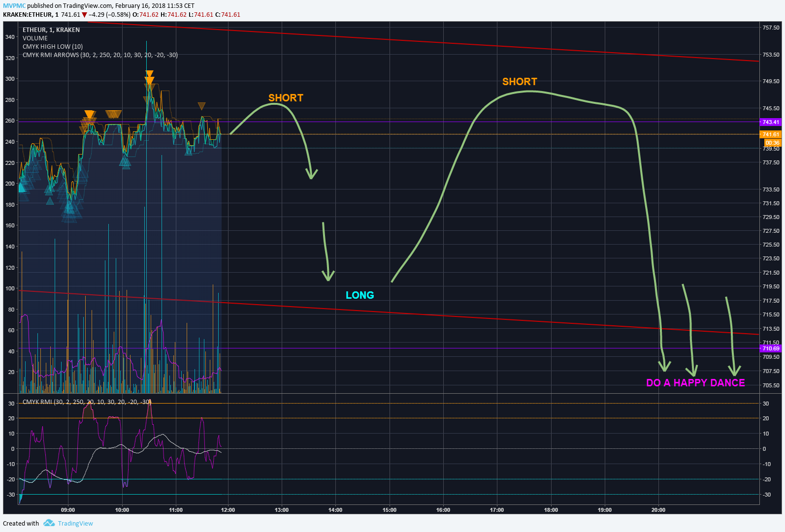Click the ETHEUR, 1, KRAKEN legend label

coord(51,30)
